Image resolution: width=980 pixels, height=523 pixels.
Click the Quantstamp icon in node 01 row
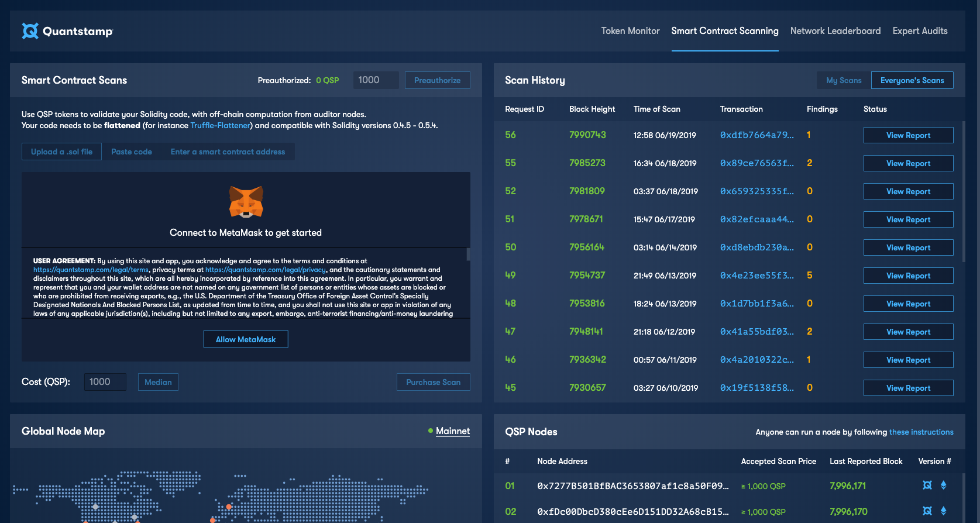tap(927, 485)
